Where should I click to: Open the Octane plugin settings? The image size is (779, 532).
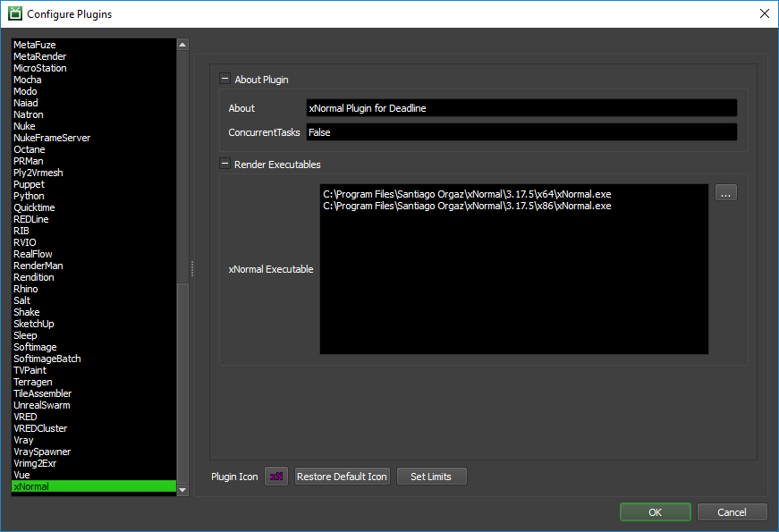30,149
